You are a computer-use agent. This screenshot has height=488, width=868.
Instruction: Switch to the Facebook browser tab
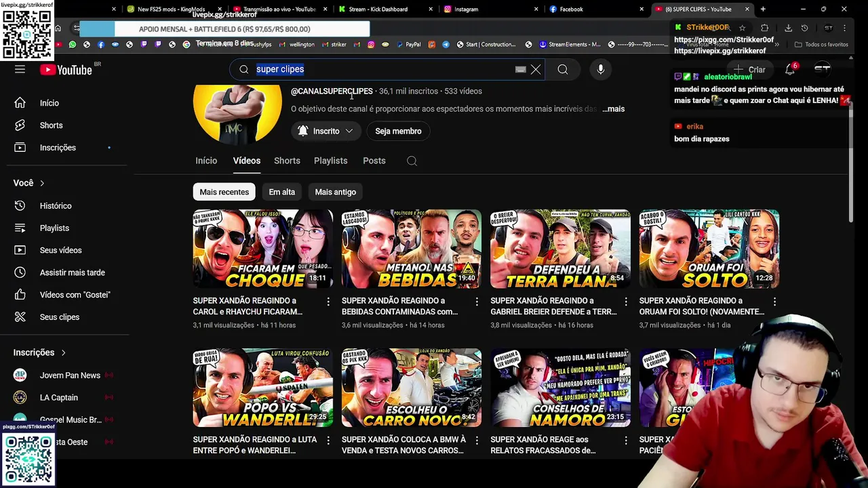[x=597, y=9]
